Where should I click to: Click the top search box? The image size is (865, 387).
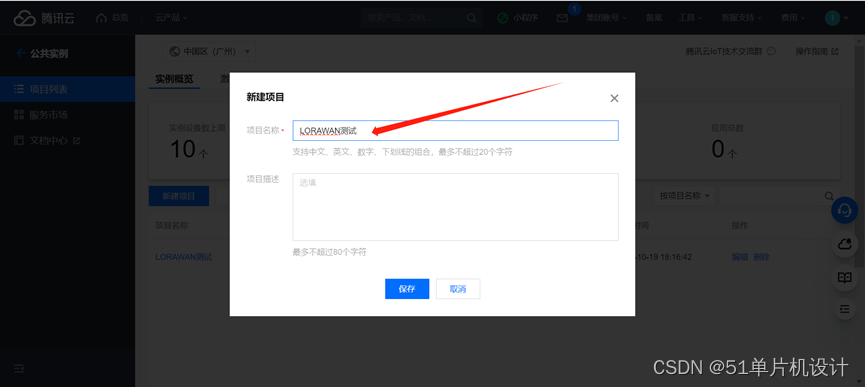coord(421,18)
